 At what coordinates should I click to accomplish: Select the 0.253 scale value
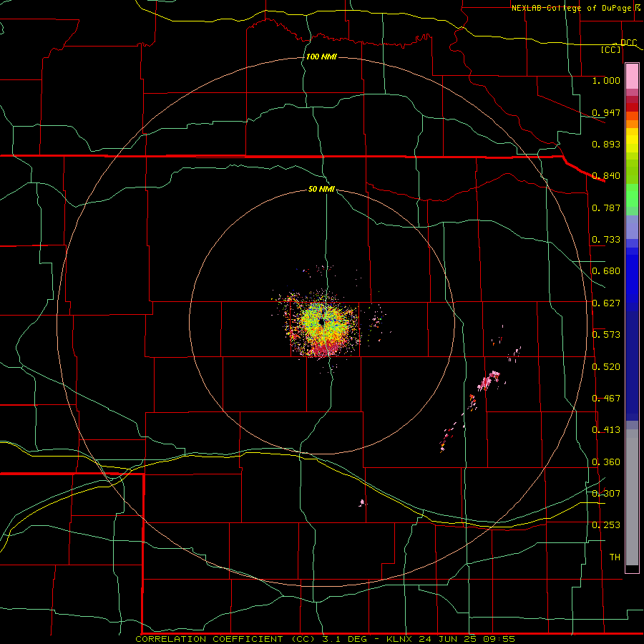coord(606,525)
